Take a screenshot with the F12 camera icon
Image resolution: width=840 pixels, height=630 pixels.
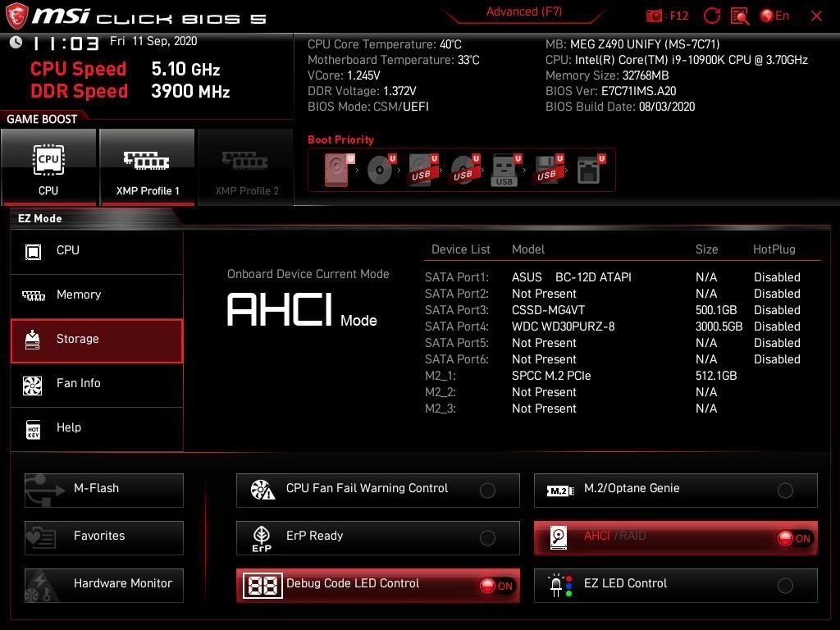[654, 16]
